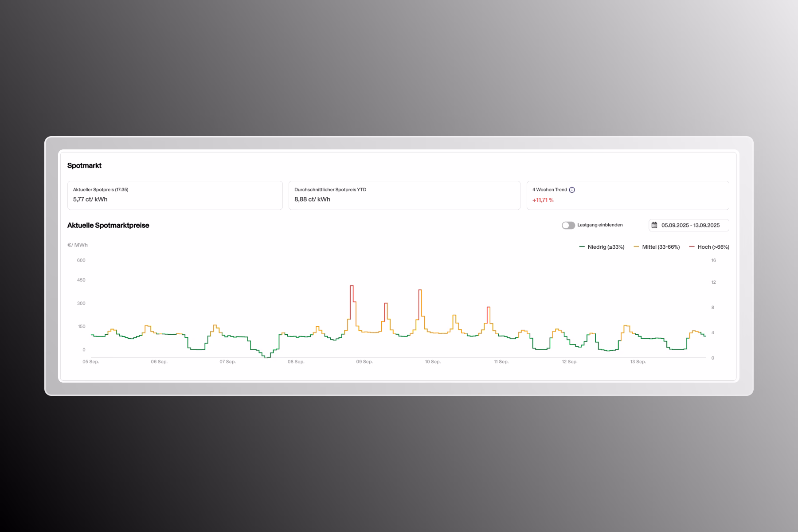Click the €/ MWh axis unit label
This screenshot has width=798, height=532.
78,245
